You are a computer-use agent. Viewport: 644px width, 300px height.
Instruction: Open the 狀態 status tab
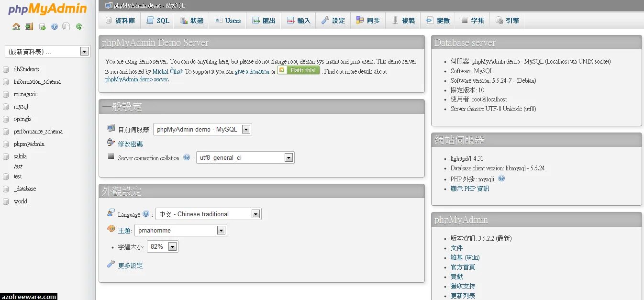pyautogui.click(x=192, y=21)
